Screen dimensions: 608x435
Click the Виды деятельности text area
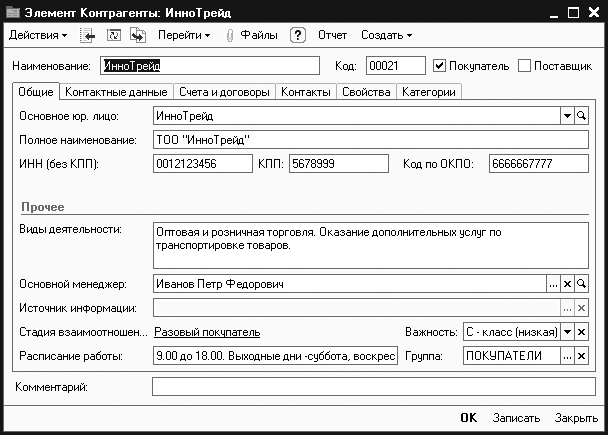(371, 245)
